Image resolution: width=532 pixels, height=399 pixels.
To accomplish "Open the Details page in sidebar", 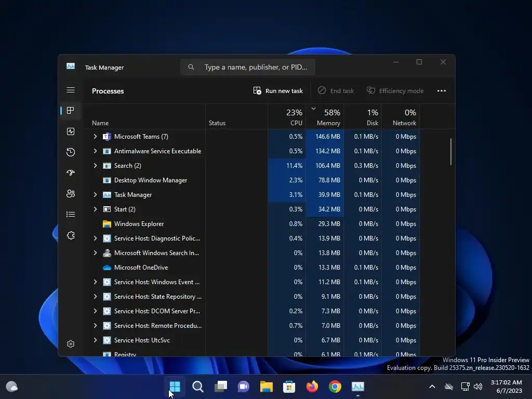I will 71,215.
